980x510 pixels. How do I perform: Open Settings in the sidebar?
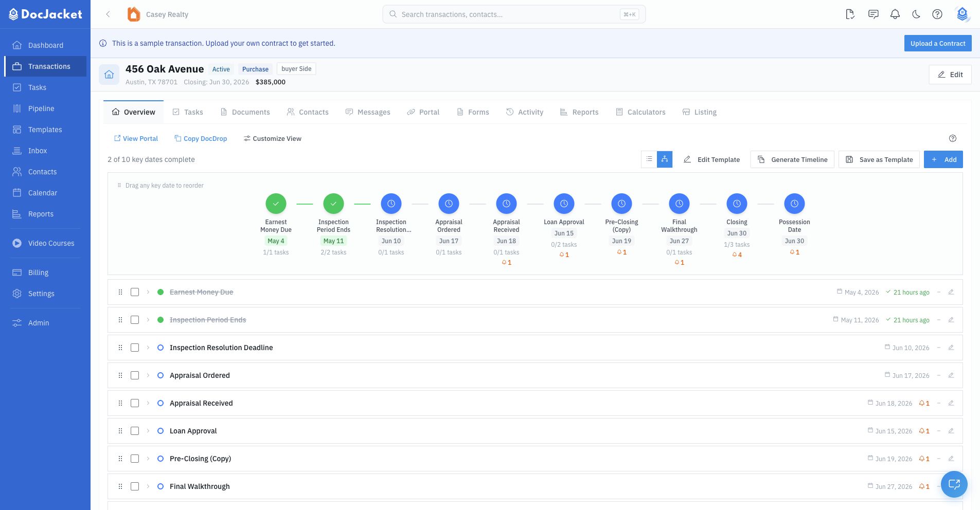45,294
